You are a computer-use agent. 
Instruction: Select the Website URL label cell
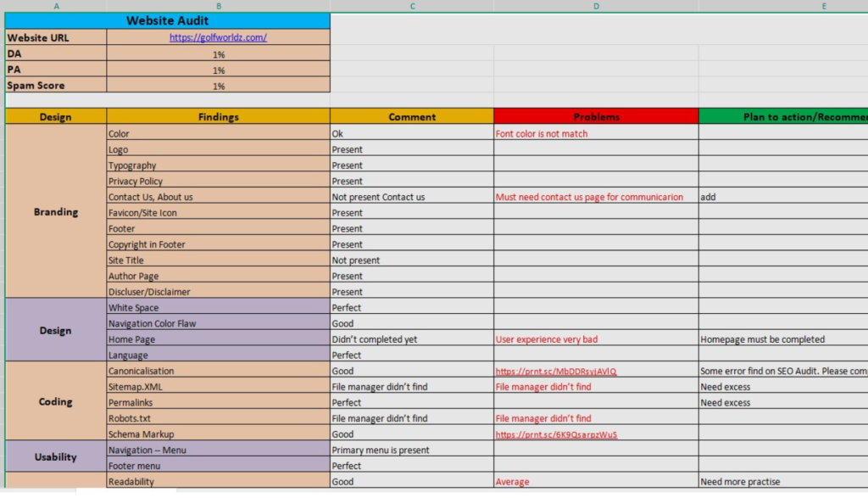pos(56,37)
